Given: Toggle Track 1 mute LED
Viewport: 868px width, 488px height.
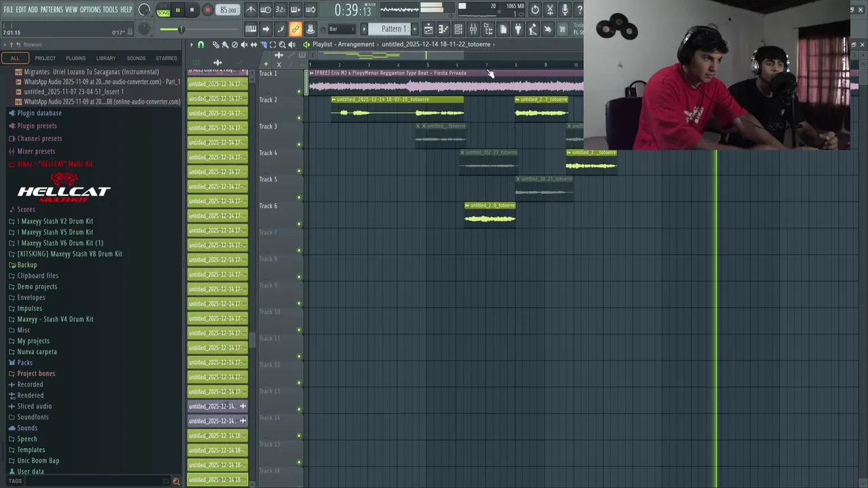Looking at the screenshot, I should click(299, 91).
